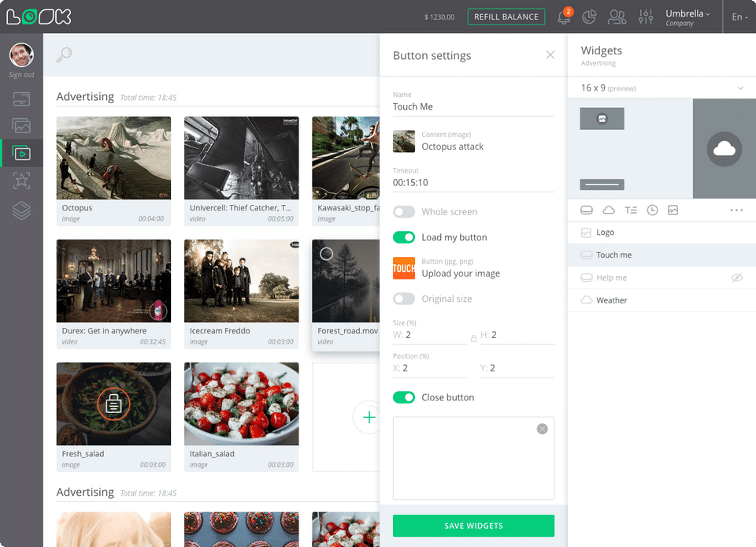Add an image widget from the toolbar
756x547 pixels.
673,210
